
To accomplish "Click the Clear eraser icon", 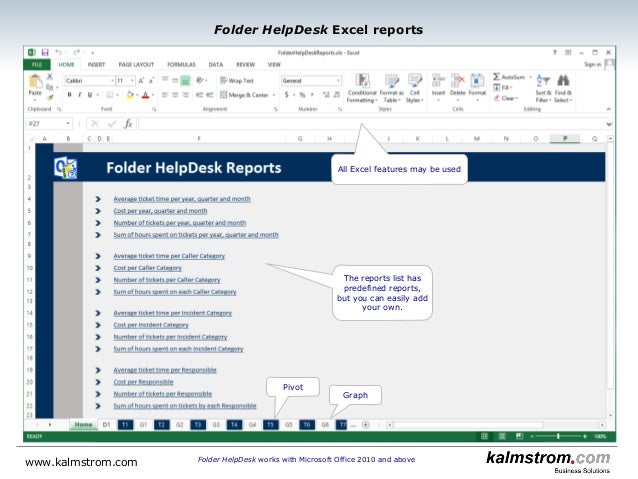I will point(497,98).
